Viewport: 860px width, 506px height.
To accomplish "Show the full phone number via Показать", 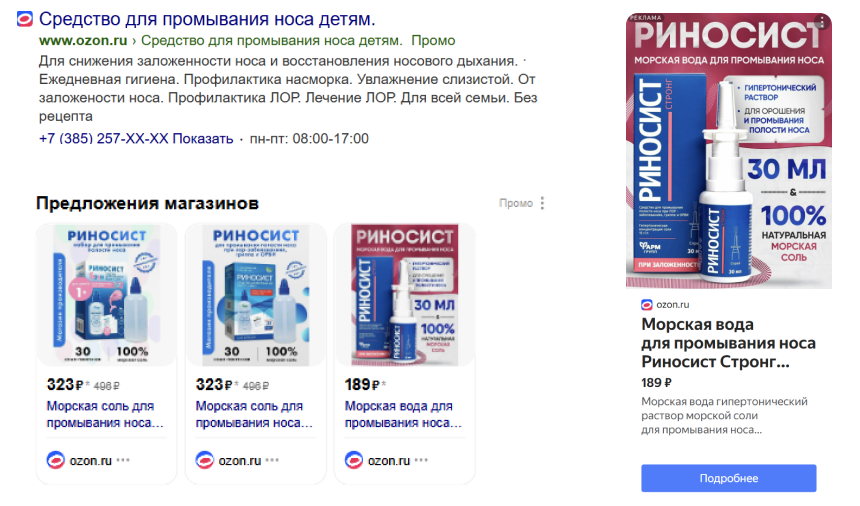I will [203, 139].
